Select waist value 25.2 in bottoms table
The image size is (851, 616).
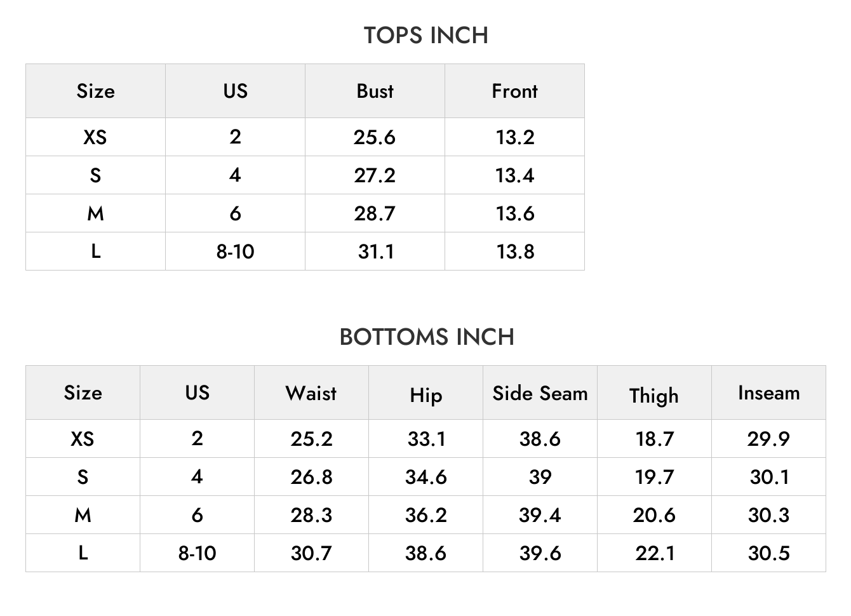(311, 439)
